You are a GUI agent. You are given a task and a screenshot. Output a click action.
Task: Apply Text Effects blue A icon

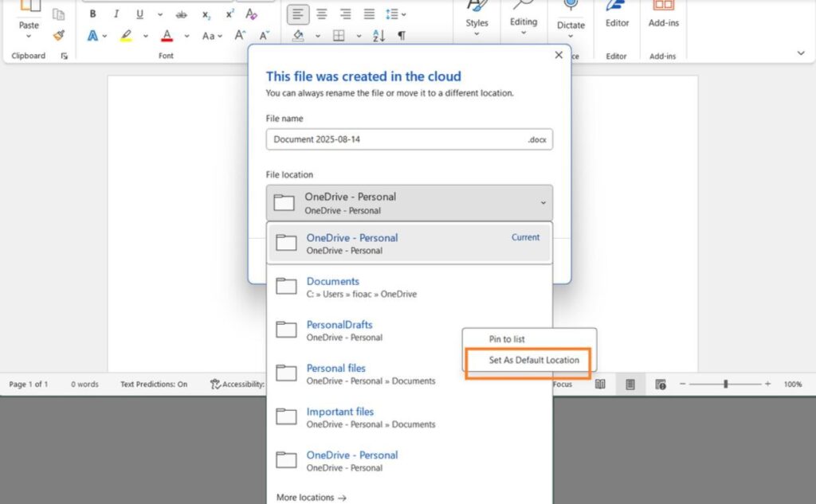tap(92, 35)
